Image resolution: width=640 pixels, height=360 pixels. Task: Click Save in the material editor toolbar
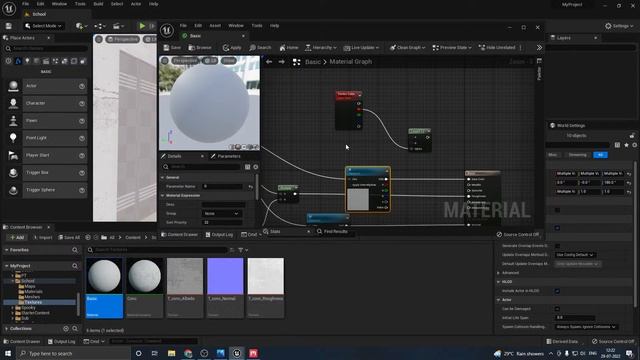172,48
